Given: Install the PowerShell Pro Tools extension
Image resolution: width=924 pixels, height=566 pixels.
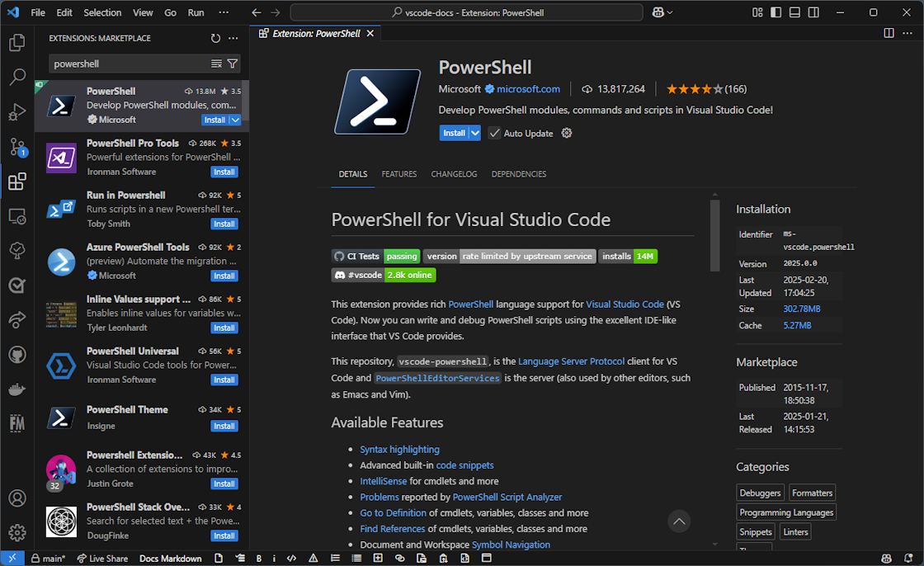Looking at the screenshot, I should 224,172.
